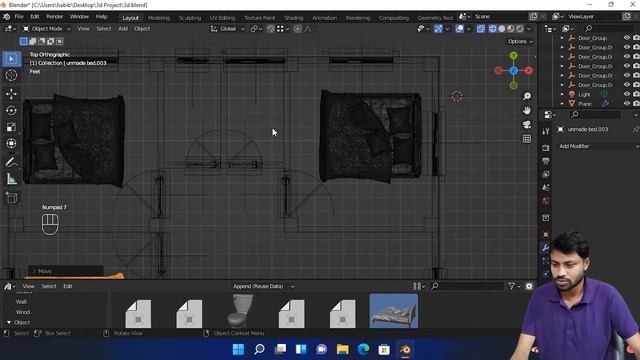The height and width of the screenshot is (360, 640).
Task: Expand the Light item in outliner
Action: click(562, 94)
